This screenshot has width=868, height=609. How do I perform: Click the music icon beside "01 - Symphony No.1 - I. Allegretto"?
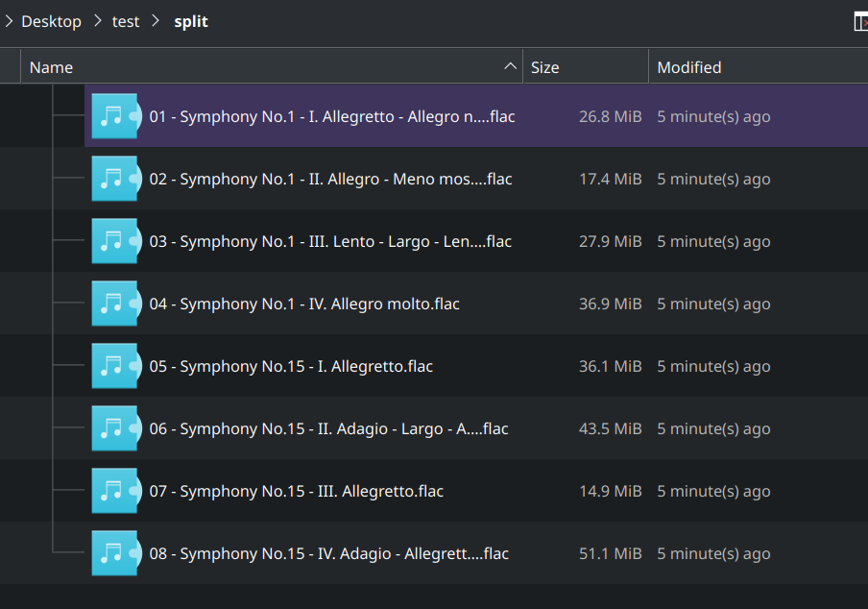116,115
